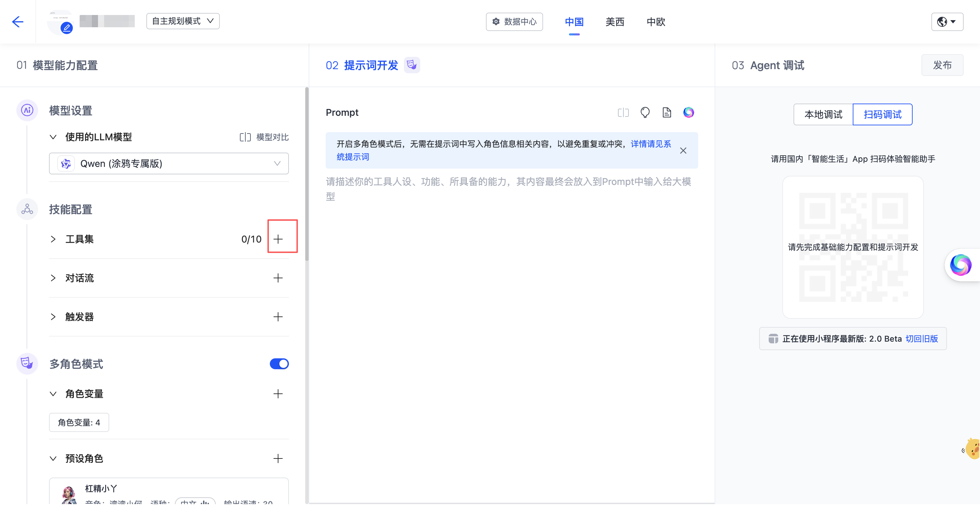The image size is (980, 530).
Task: Add a 对话流 with plus icon
Action: (278, 278)
